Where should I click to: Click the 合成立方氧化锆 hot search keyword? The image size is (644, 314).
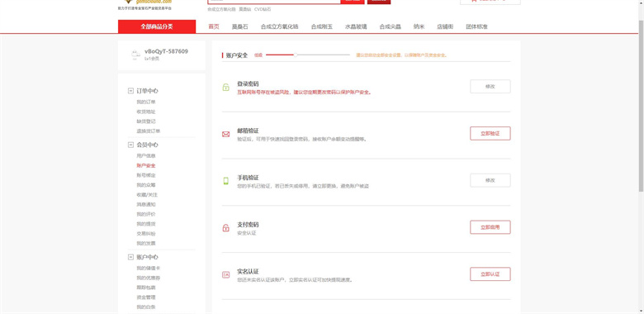(222, 9)
